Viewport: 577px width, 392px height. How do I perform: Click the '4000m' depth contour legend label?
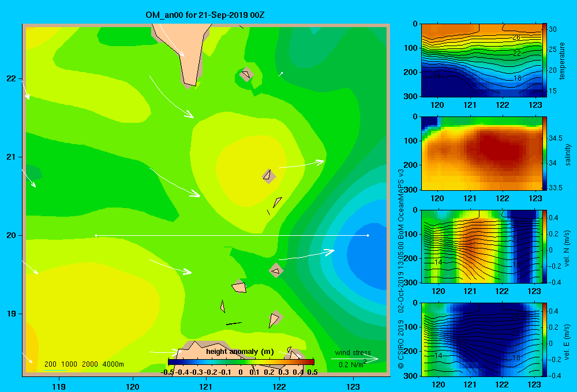[113, 364]
